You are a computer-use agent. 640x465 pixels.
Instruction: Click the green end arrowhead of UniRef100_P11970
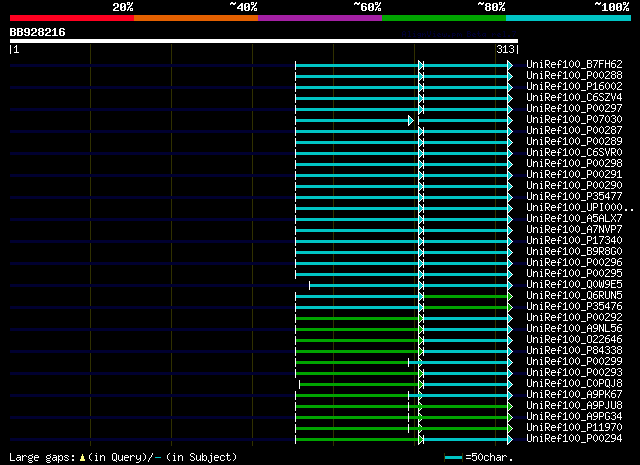[x=510, y=429]
